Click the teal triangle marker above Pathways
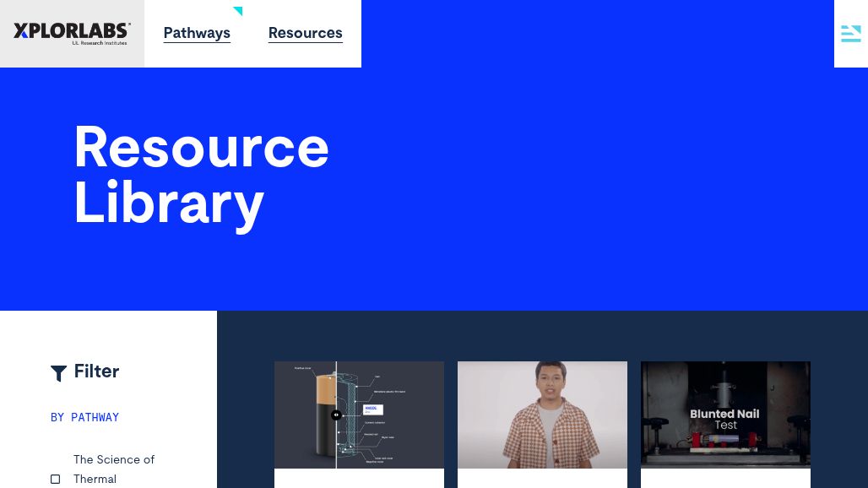This screenshot has height=488, width=868. point(237,11)
